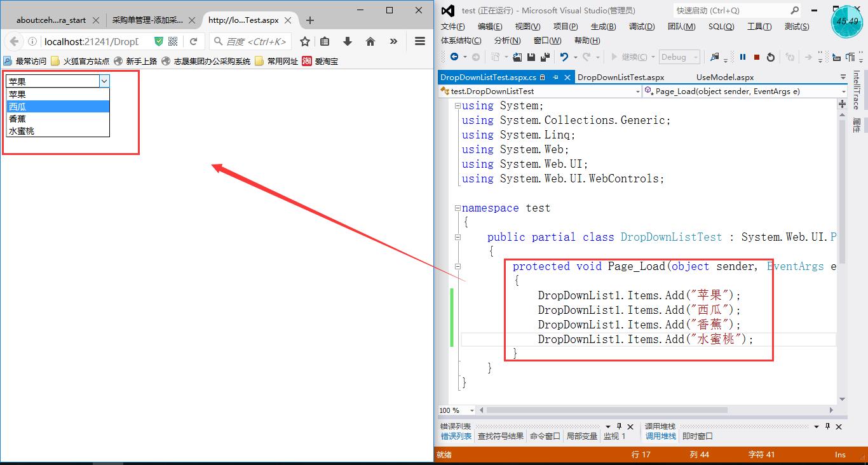Open the navigate backward history dropdown
This screenshot has width=868, height=465.
(x=465, y=57)
